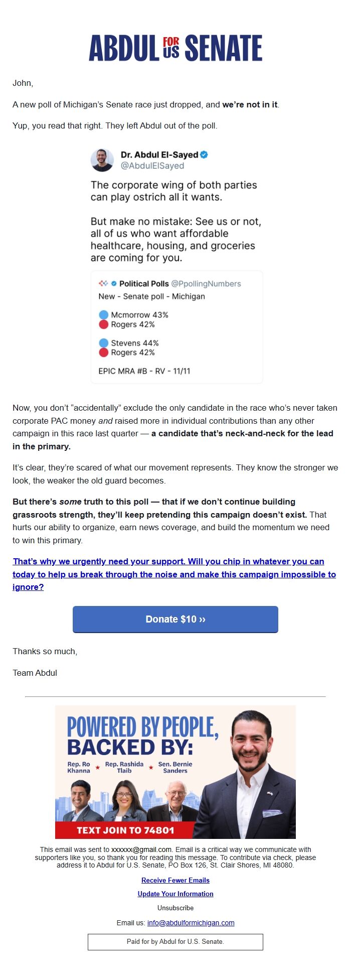Click the Political Polls account avatar icon
The height and width of the screenshot is (980, 351).
pyautogui.click(x=102, y=283)
